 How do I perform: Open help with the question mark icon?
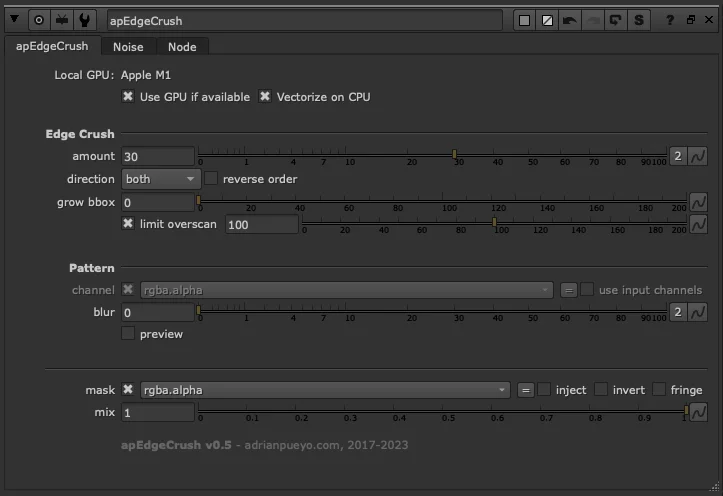click(670, 20)
